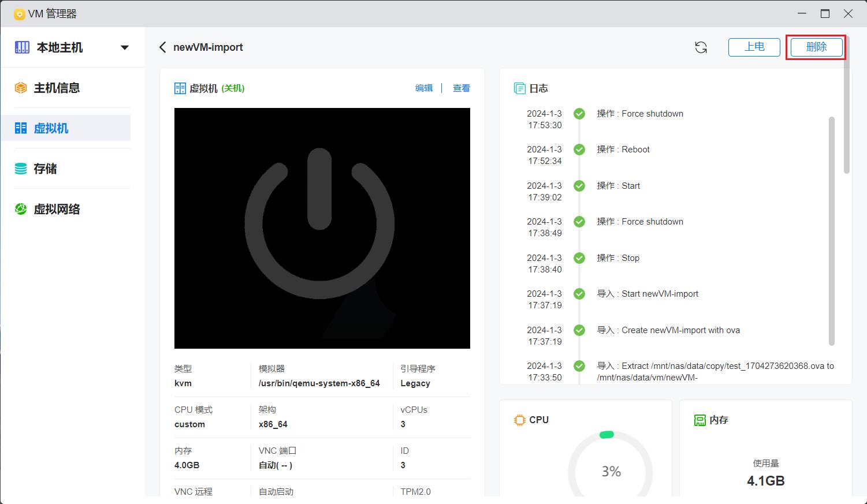Click the log text 操作 : Reboot

coord(623,150)
